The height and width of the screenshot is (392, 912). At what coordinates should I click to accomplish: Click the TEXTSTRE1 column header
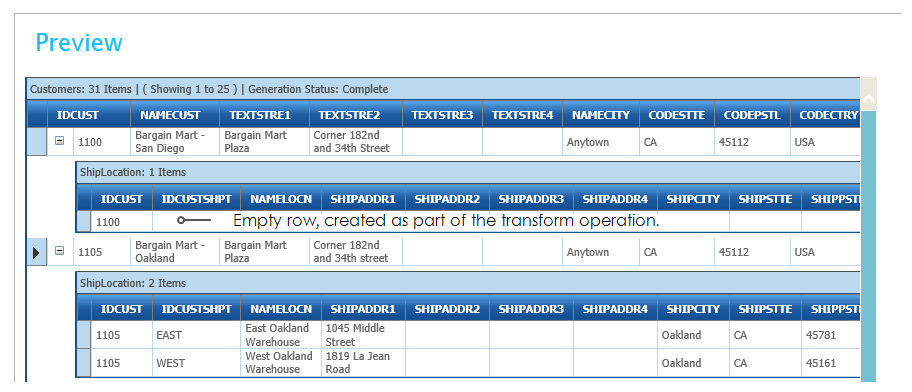coord(265,115)
